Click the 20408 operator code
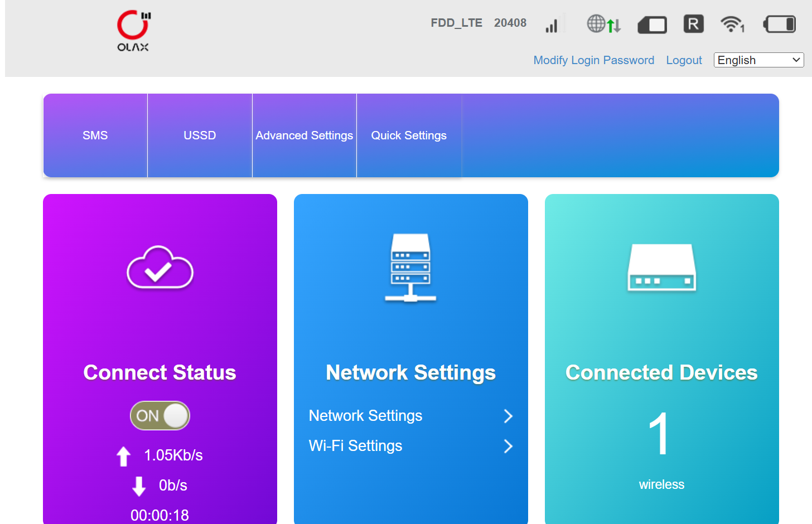 click(x=510, y=23)
